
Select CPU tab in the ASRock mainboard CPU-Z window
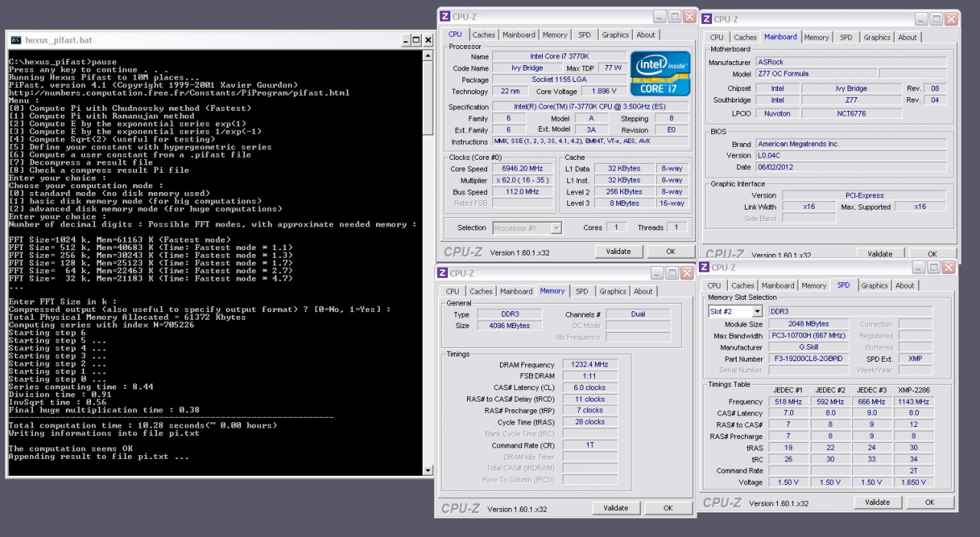pyautogui.click(x=717, y=37)
